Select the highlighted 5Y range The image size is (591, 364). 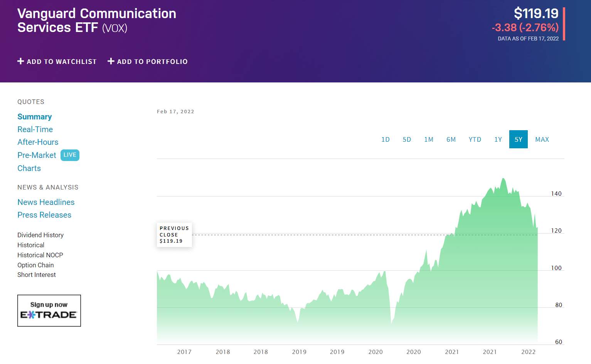(519, 139)
